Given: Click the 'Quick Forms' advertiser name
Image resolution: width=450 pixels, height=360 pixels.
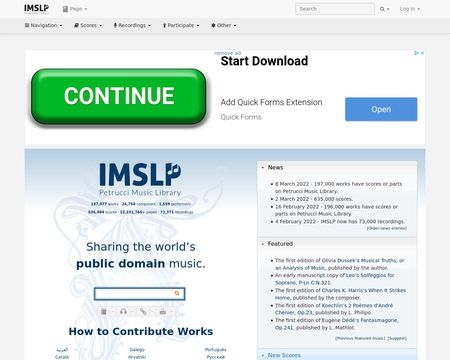Looking at the screenshot, I should point(241,117).
